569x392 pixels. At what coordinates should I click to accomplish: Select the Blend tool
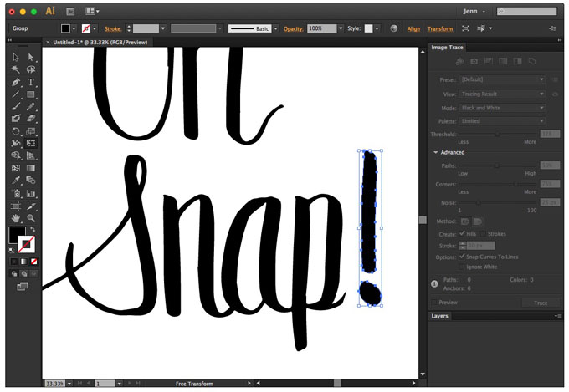coord(31,181)
